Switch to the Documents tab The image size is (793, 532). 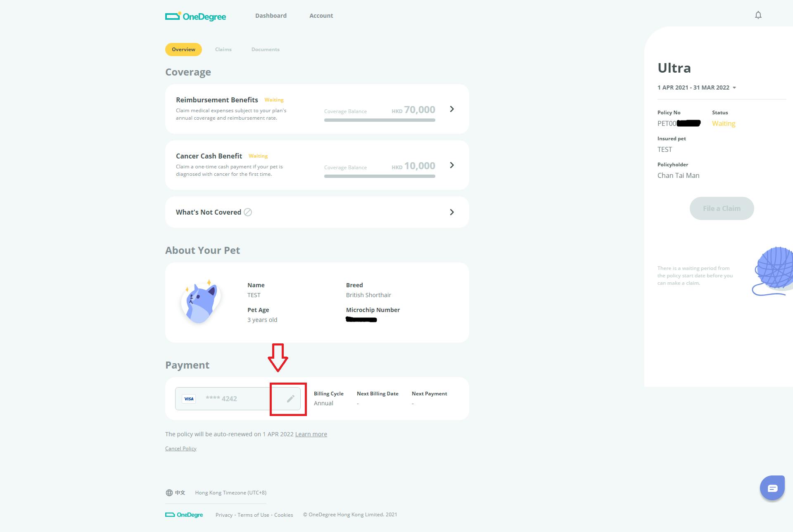click(266, 50)
